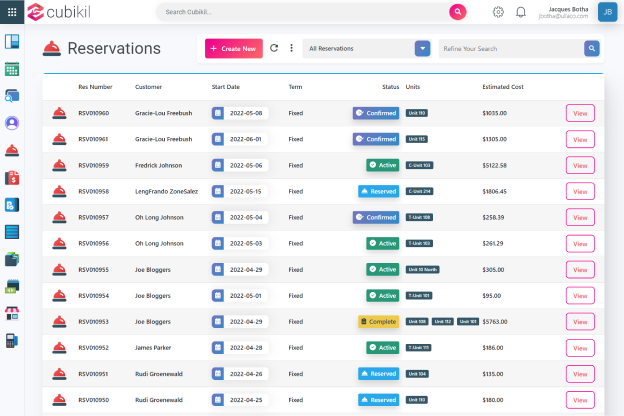The image size is (624, 416).
Task: Click the Complete status badge
Action: [x=378, y=322]
